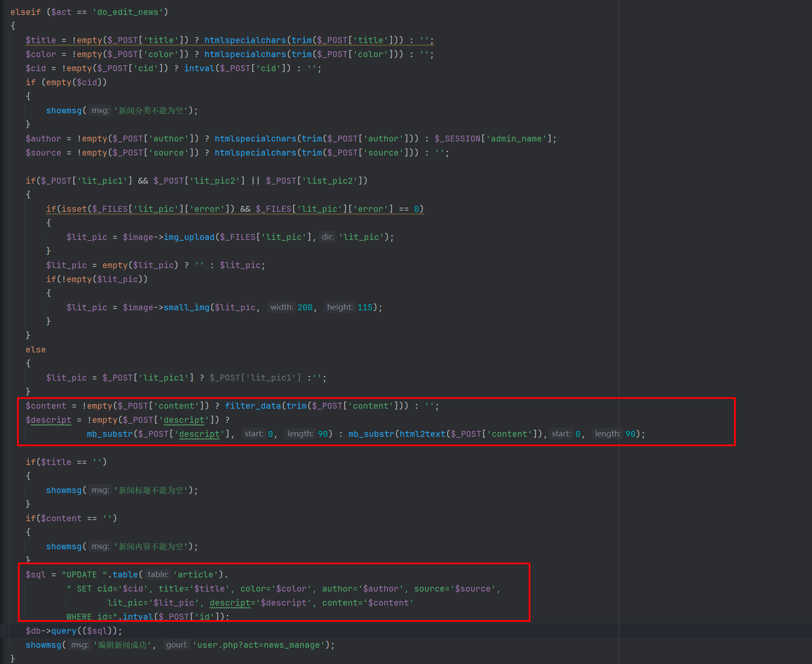The width and height of the screenshot is (812, 664).
Task: Click the width value 200
Action: click(305, 307)
